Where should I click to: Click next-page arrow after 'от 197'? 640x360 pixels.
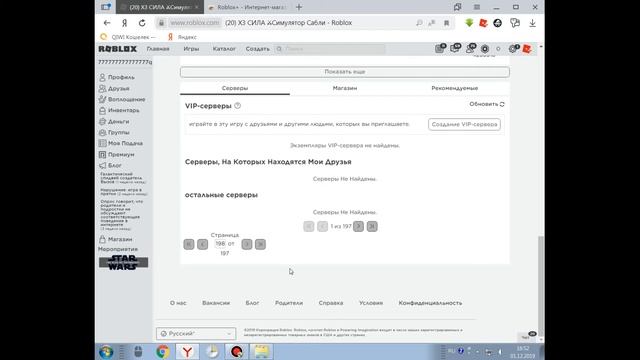coord(247,244)
